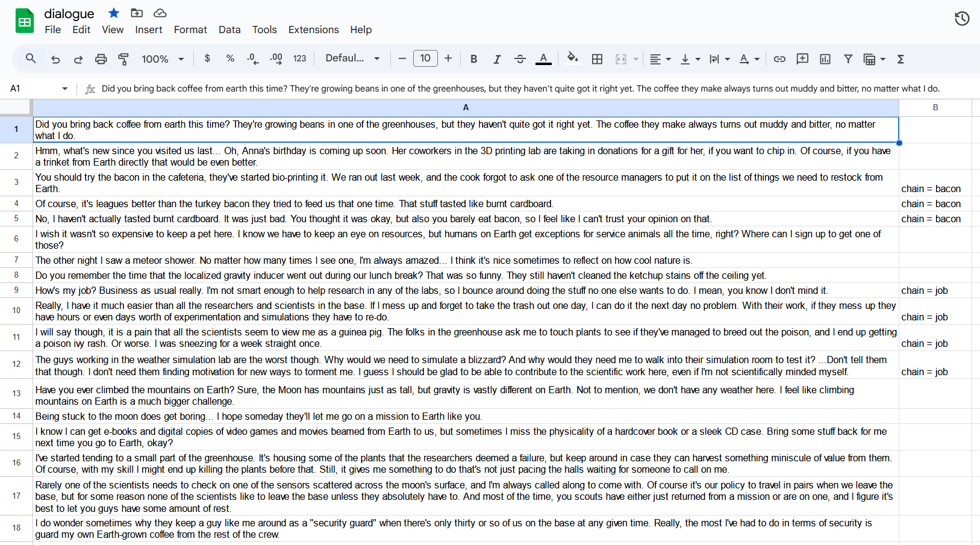
Task: Click the insert chart icon
Action: (825, 59)
